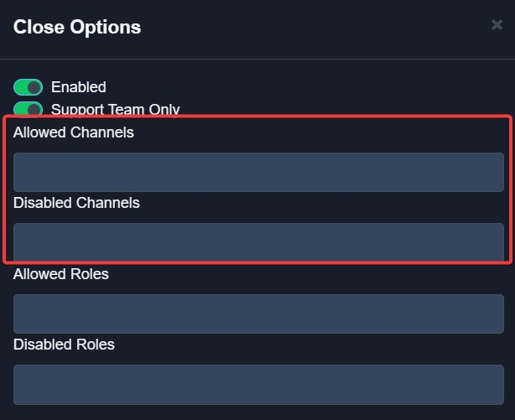Click the green knob of Enabled toggle
515x420 pixels.
[x=34, y=87]
